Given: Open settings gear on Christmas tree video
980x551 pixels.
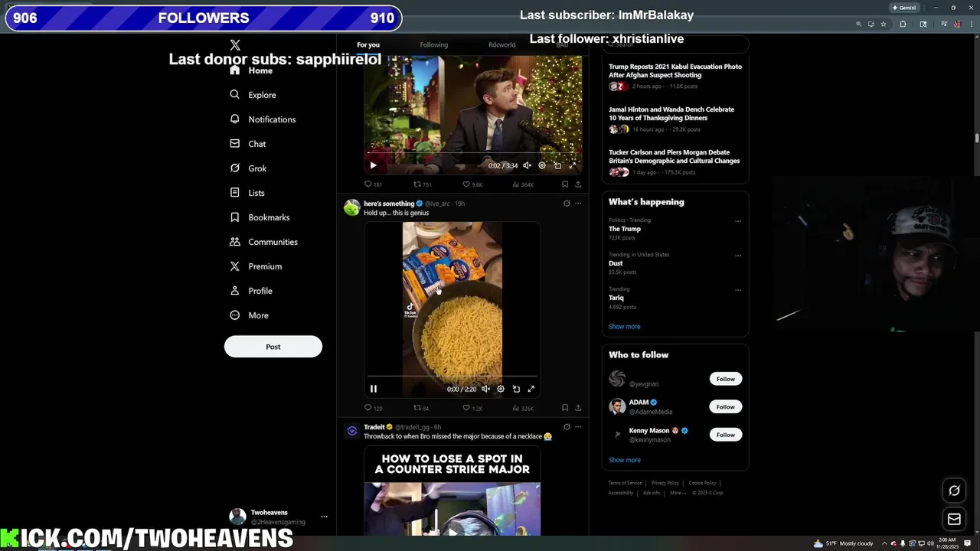Looking at the screenshot, I should (542, 165).
